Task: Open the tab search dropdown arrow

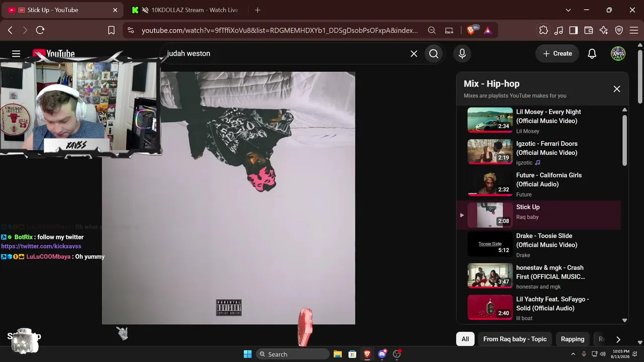Action: point(568,10)
